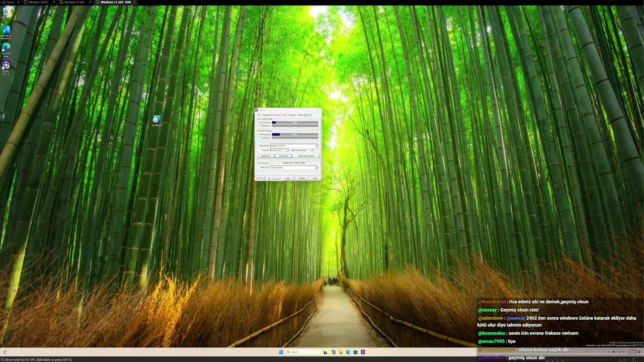Open the Run on cores dropdown
Viewport: 644px width, 362px height.
pyautogui.click(x=279, y=150)
